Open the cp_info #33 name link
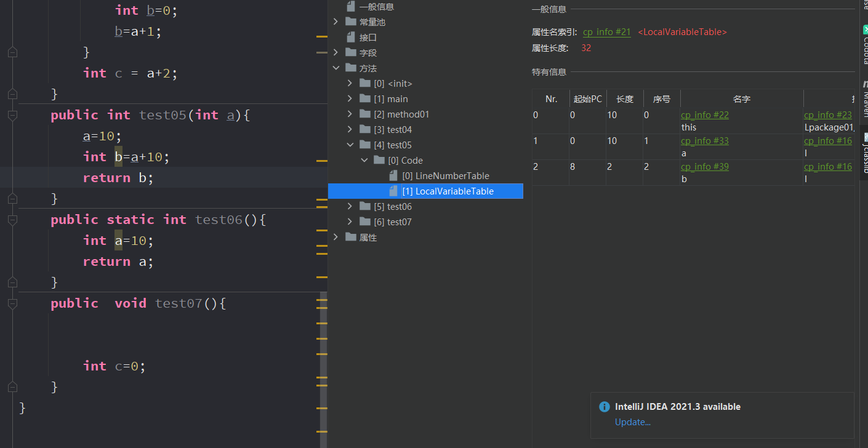This screenshot has height=448, width=868. (x=705, y=141)
